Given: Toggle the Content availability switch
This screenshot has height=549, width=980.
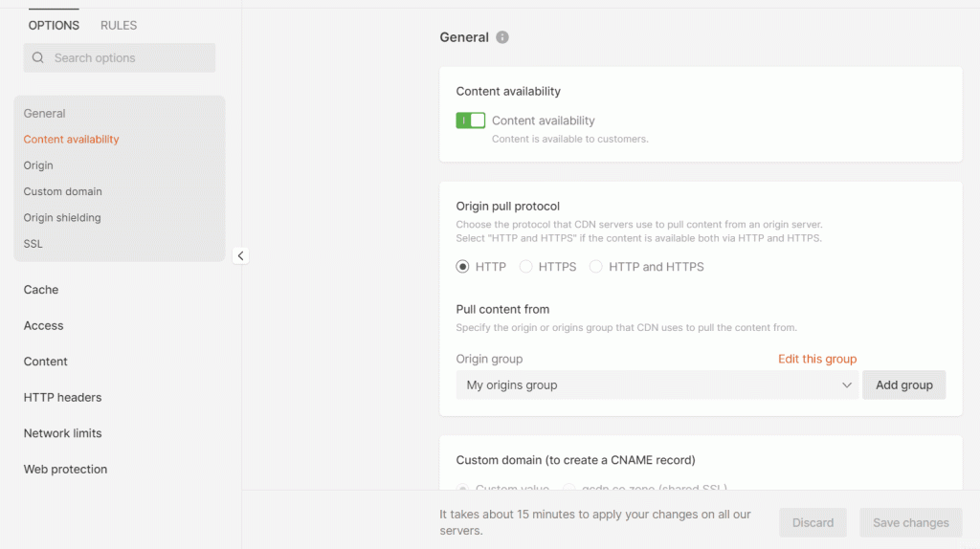Looking at the screenshot, I should 470,121.
